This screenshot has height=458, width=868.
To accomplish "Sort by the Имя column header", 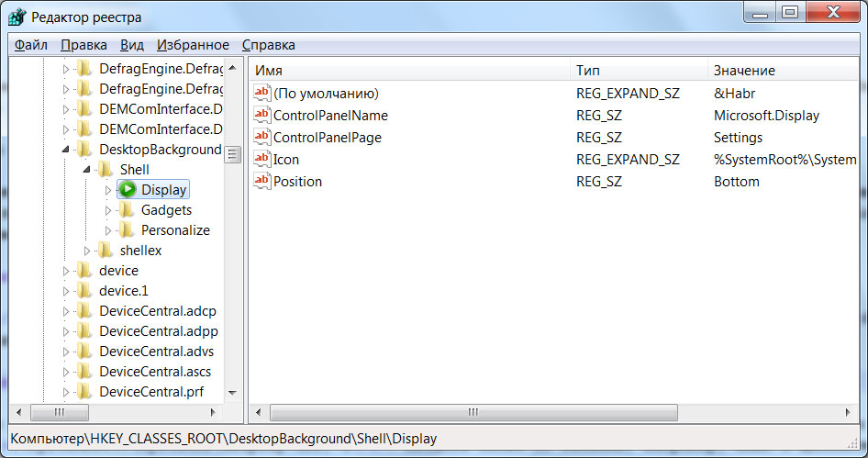I will (409, 71).
